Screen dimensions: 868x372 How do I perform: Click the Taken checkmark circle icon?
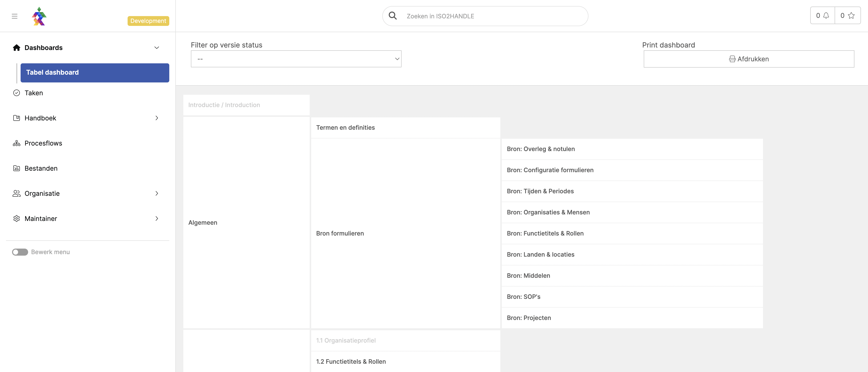click(17, 93)
